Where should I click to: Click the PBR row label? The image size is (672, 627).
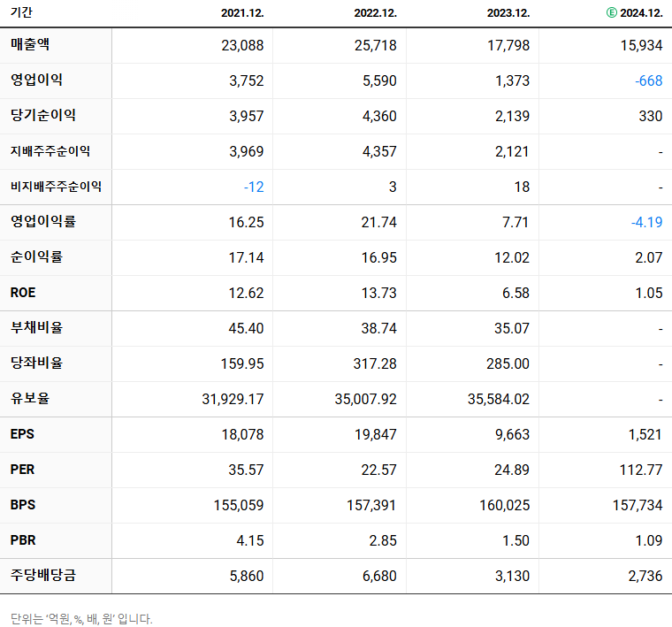point(23,540)
